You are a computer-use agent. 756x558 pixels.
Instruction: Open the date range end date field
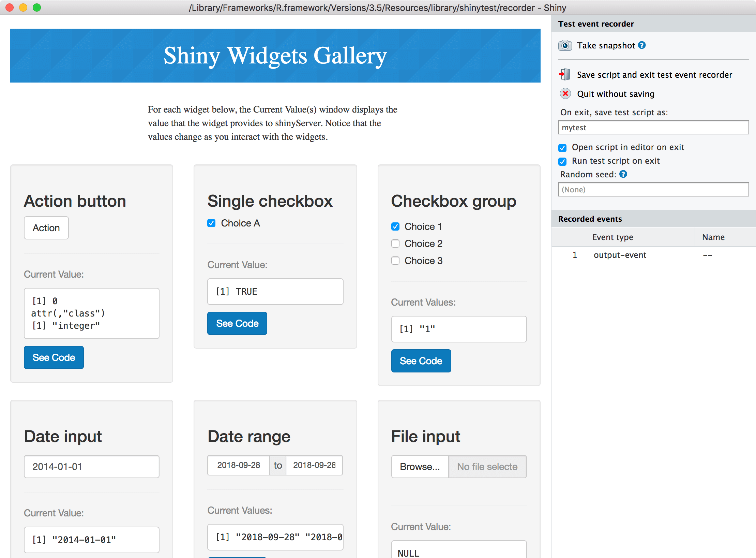tap(314, 465)
